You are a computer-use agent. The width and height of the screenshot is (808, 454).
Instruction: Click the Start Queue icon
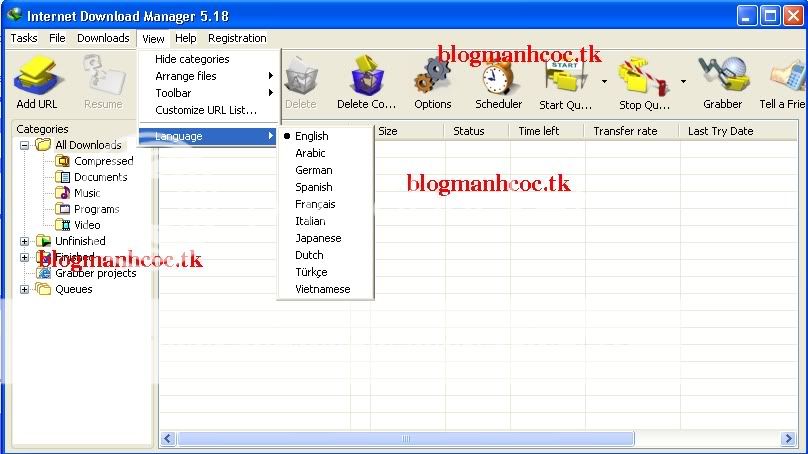coord(566,77)
